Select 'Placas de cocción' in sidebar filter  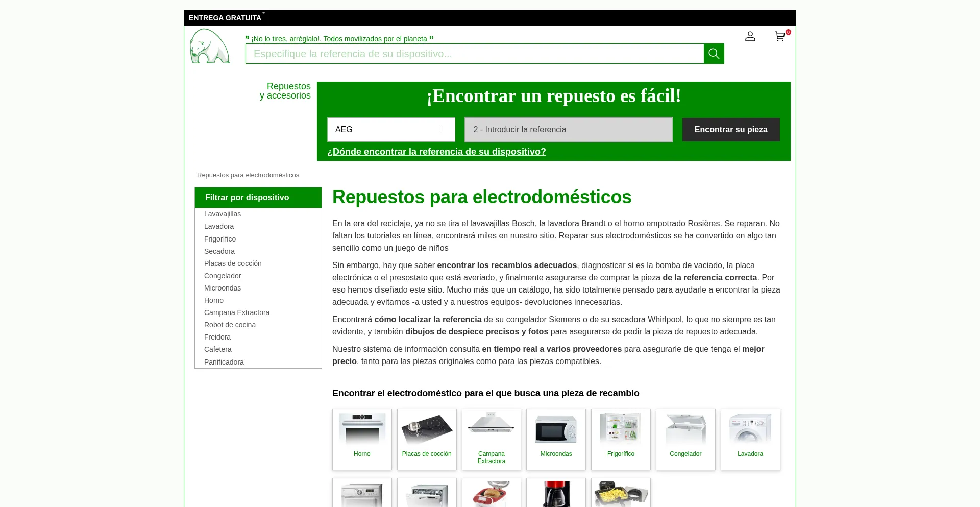tap(233, 263)
